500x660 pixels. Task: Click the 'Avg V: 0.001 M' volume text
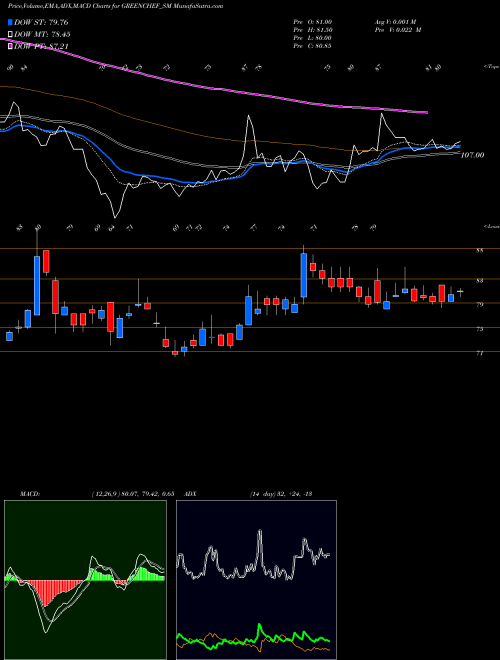tap(395, 21)
